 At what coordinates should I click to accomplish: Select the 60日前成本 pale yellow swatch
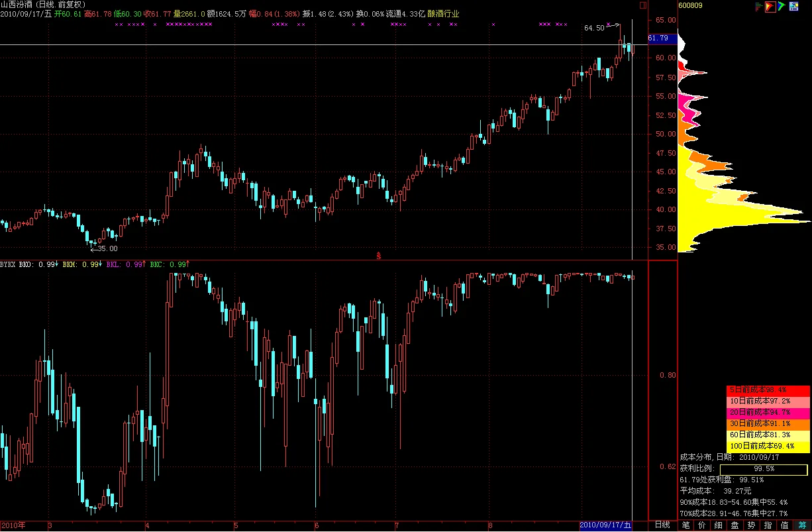(x=768, y=435)
